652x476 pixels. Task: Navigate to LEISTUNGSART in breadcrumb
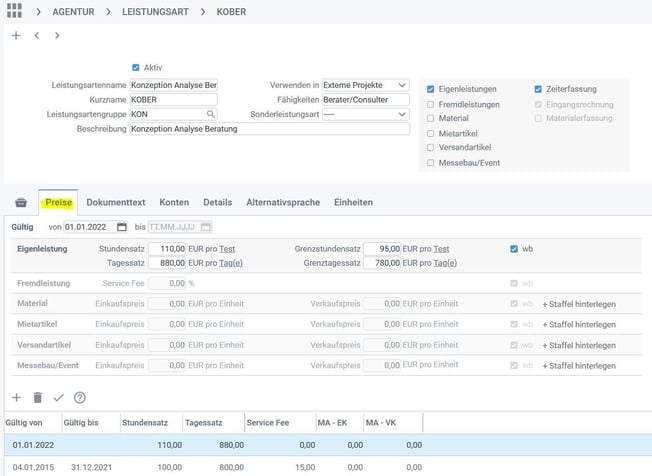coord(158,11)
